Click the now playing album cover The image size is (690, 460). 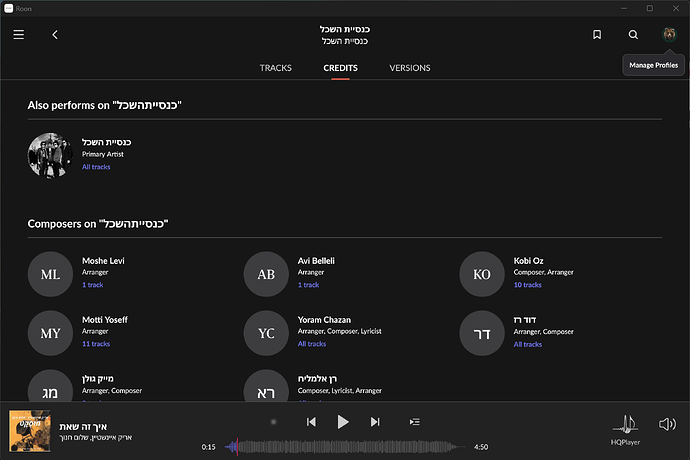click(x=30, y=431)
